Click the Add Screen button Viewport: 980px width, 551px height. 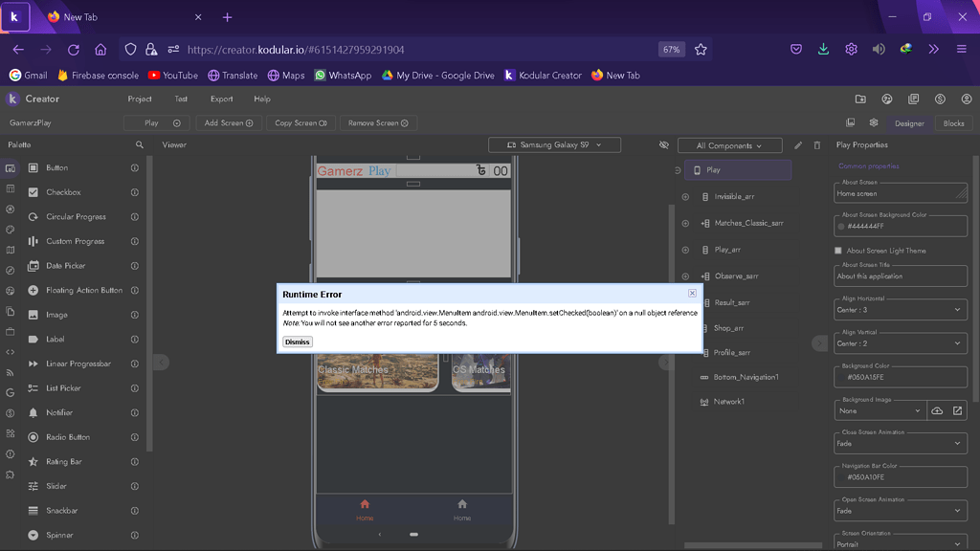229,122
